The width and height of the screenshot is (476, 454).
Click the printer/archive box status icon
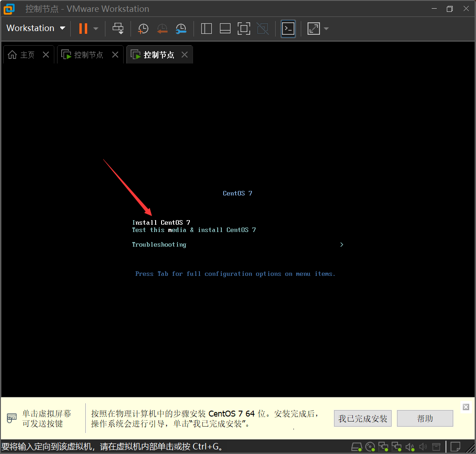436,447
